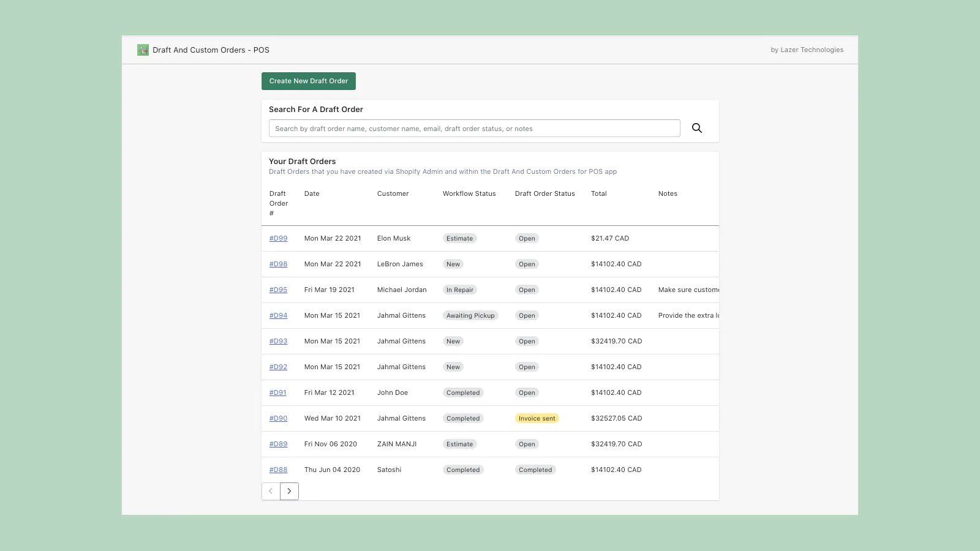This screenshot has height=551, width=980.
Task: Open draft order #D88
Action: point(278,470)
